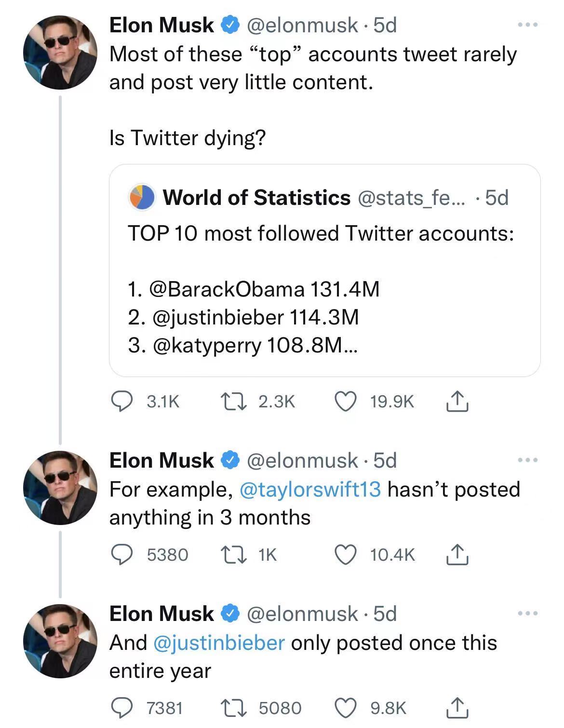Like the "Is Twitter dying?" tweet

tap(345, 402)
